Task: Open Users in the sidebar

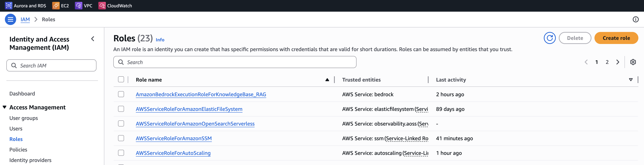Action: tap(16, 128)
